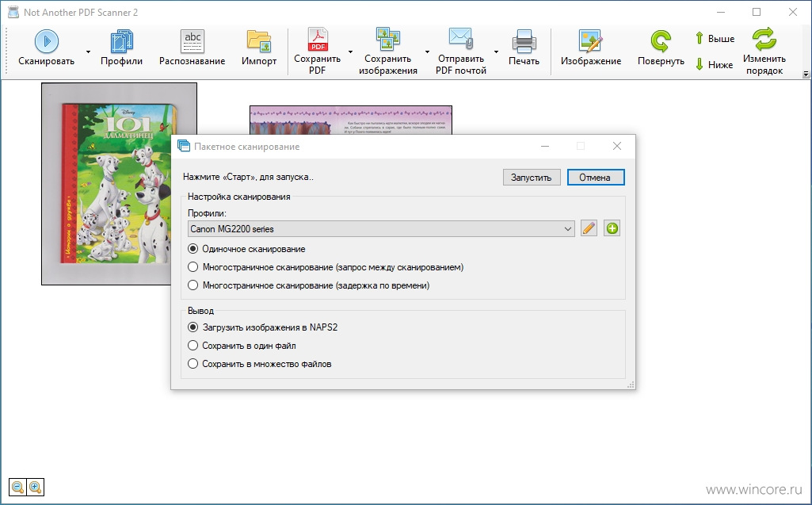Move page down with Ниже
The width and height of the screenshot is (812, 505).
click(714, 64)
